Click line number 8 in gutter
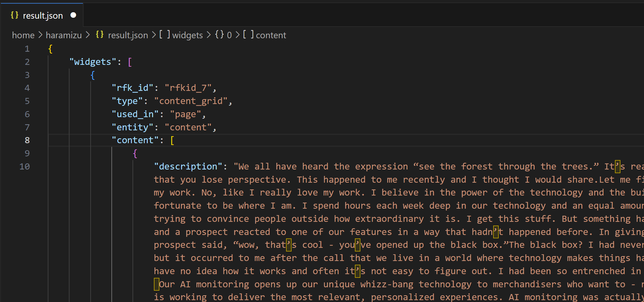Screen dimensions: 644x302 [27, 140]
